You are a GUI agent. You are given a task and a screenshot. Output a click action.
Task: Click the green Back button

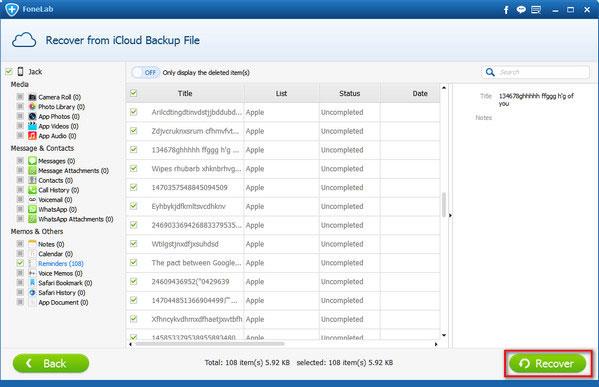pyautogui.click(x=51, y=363)
